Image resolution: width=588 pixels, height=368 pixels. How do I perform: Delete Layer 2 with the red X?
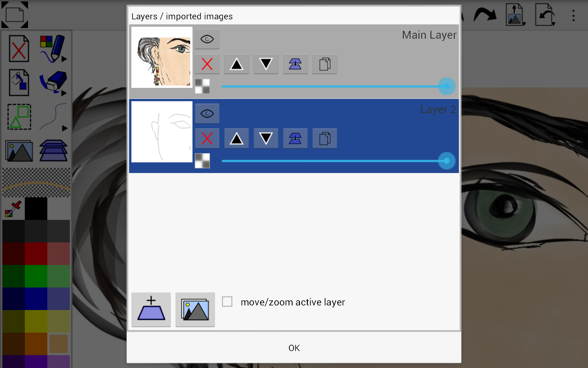pos(207,138)
